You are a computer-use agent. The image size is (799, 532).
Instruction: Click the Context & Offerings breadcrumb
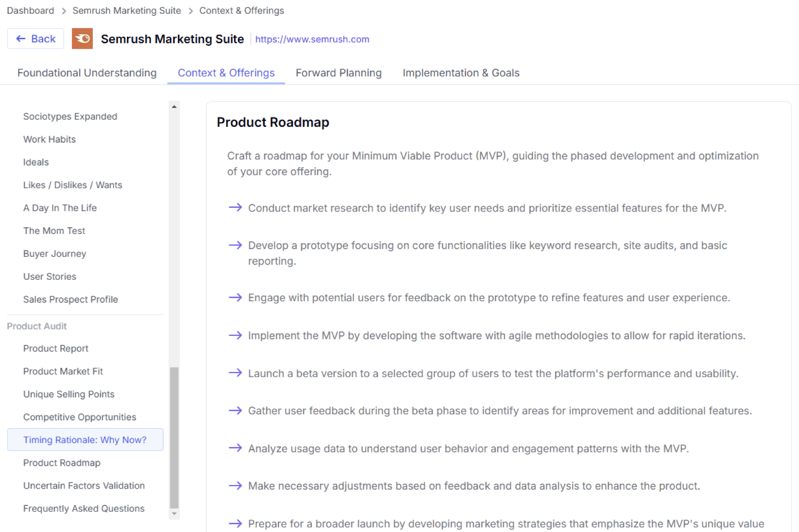click(x=242, y=11)
